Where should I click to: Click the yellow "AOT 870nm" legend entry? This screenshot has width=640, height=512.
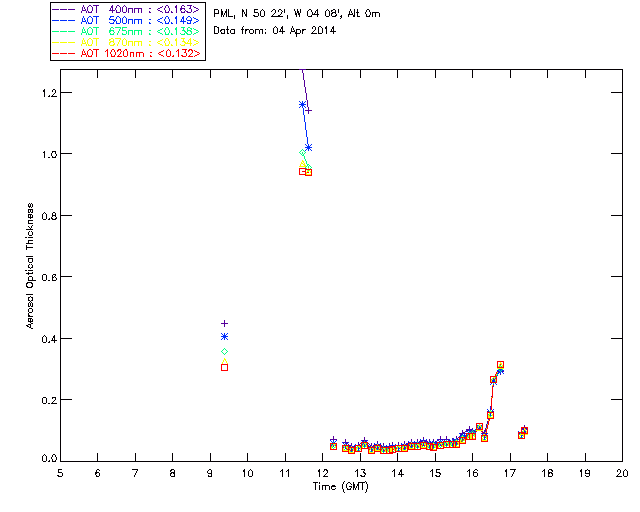(126, 42)
